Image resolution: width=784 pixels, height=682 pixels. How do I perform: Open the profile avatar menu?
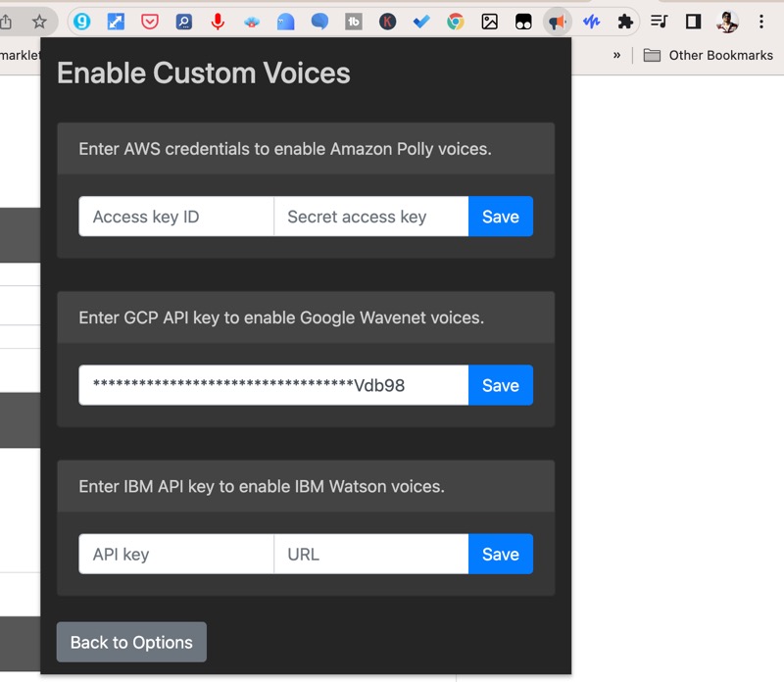(727, 22)
